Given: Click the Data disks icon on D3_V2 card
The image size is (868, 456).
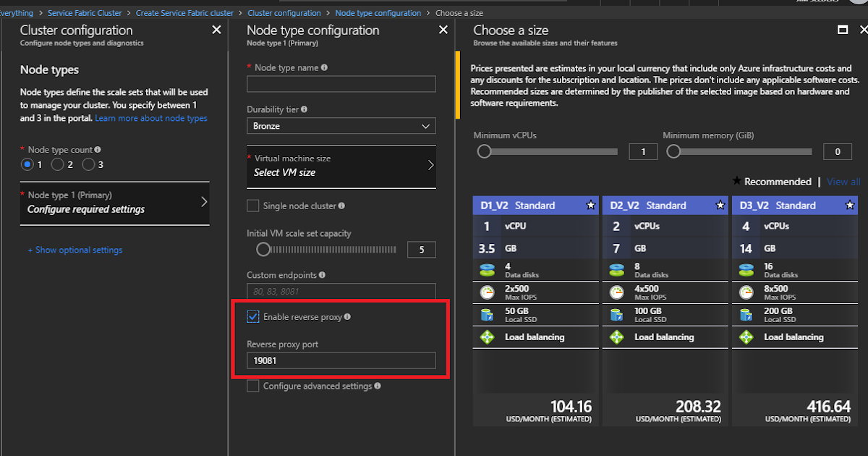Looking at the screenshot, I should 748,271.
